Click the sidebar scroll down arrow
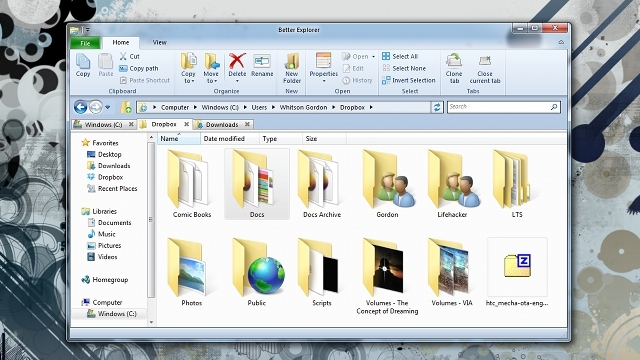The height and width of the screenshot is (360, 640). 151,322
